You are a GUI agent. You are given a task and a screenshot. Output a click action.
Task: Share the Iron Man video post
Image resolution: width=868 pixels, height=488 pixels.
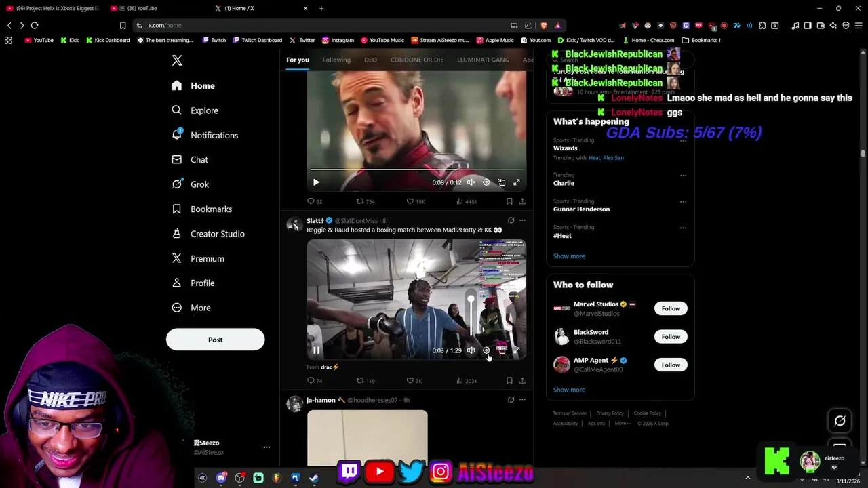(522, 201)
